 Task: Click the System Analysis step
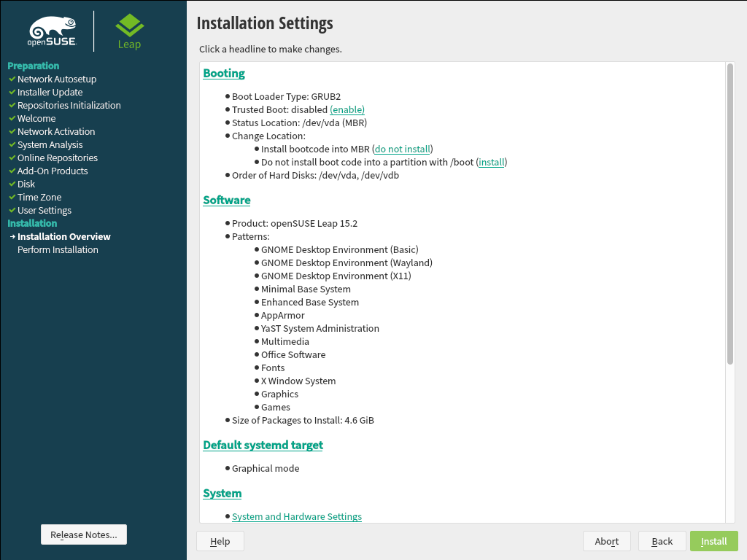pyautogui.click(x=50, y=145)
